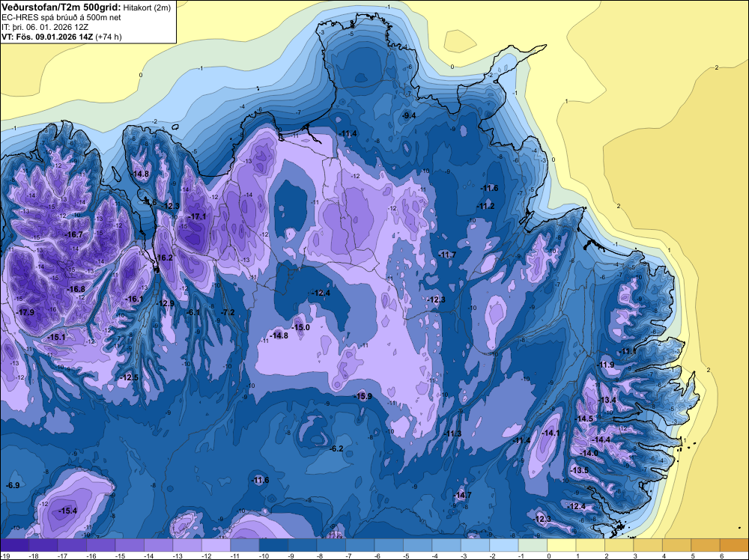Click the -15.1 temperature value

coord(56,337)
